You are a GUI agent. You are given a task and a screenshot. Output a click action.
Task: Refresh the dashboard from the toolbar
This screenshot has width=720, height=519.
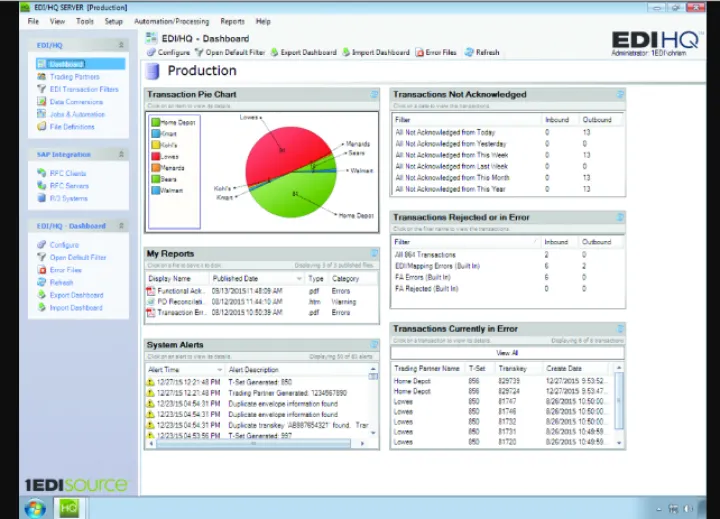468,52
